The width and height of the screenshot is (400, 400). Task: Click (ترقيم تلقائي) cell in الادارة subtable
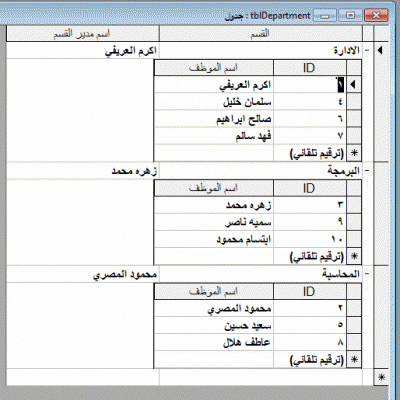pos(310,153)
